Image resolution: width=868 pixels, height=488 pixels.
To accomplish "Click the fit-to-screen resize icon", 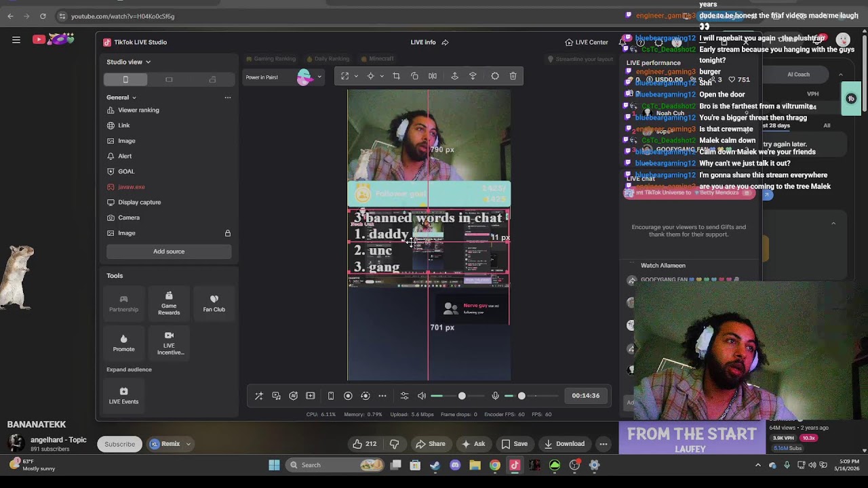I will [344, 76].
